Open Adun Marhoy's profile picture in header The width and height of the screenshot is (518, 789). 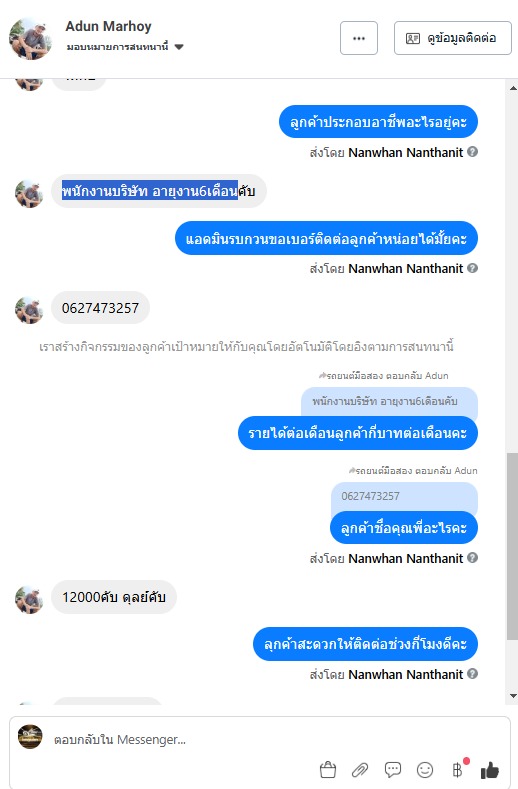(x=30, y=38)
